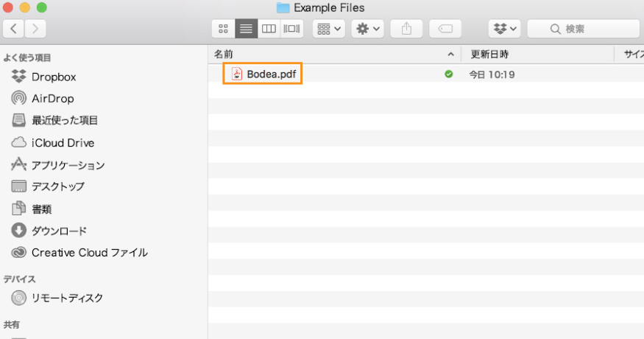The height and width of the screenshot is (339, 644).
Task: Open Creative Cloud ファイル in sidebar
Action: (x=89, y=253)
